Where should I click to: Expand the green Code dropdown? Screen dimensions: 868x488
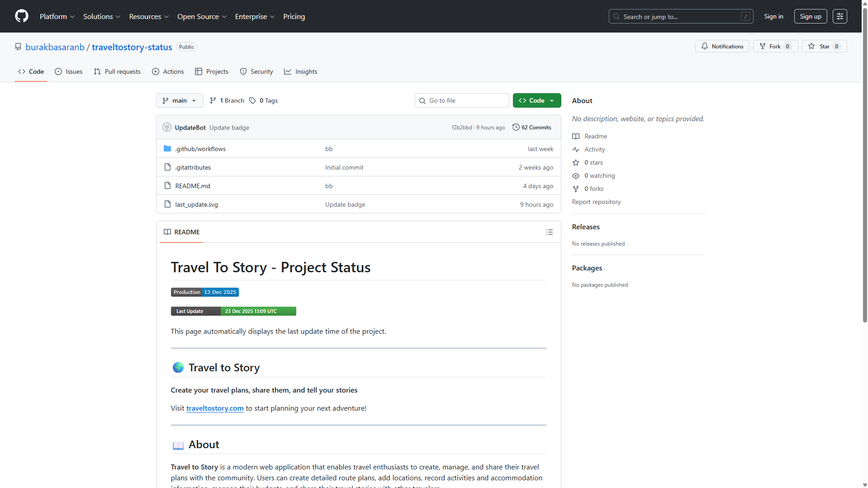pyautogui.click(x=536, y=100)
